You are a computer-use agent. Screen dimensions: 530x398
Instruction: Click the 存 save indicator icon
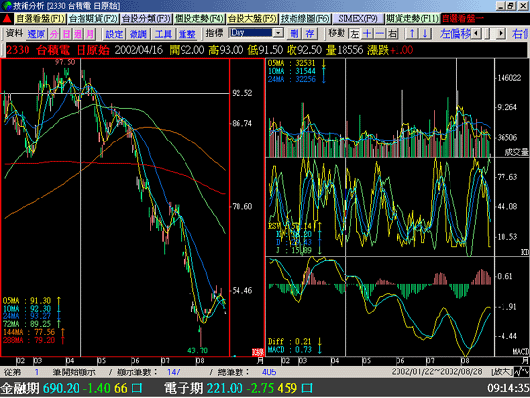click(310, 33)
